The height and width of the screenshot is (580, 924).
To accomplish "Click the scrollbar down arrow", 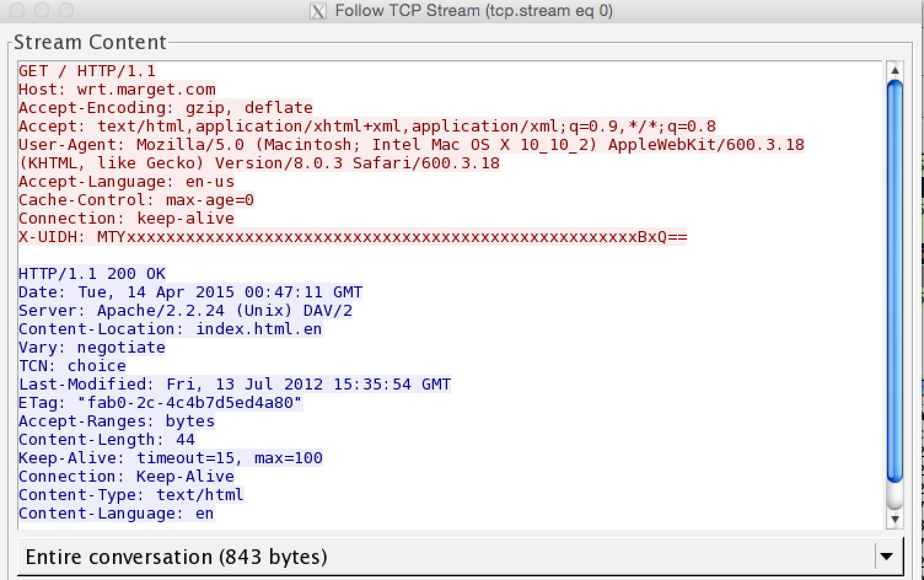I will pyautogui.click(x=895, y=520).
